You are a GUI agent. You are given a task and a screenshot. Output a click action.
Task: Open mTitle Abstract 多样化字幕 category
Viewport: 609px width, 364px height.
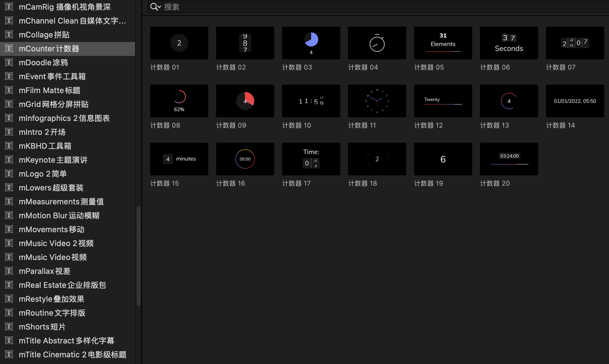[67, 341]
